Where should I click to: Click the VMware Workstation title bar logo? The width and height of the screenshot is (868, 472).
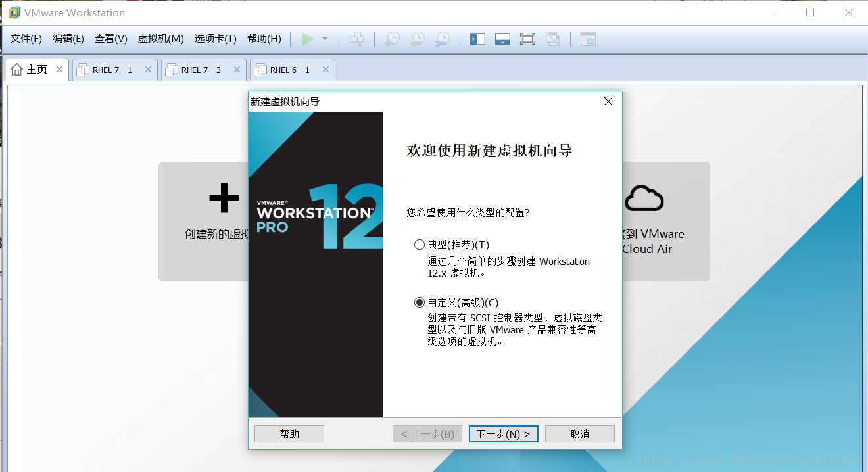point(14,12)
